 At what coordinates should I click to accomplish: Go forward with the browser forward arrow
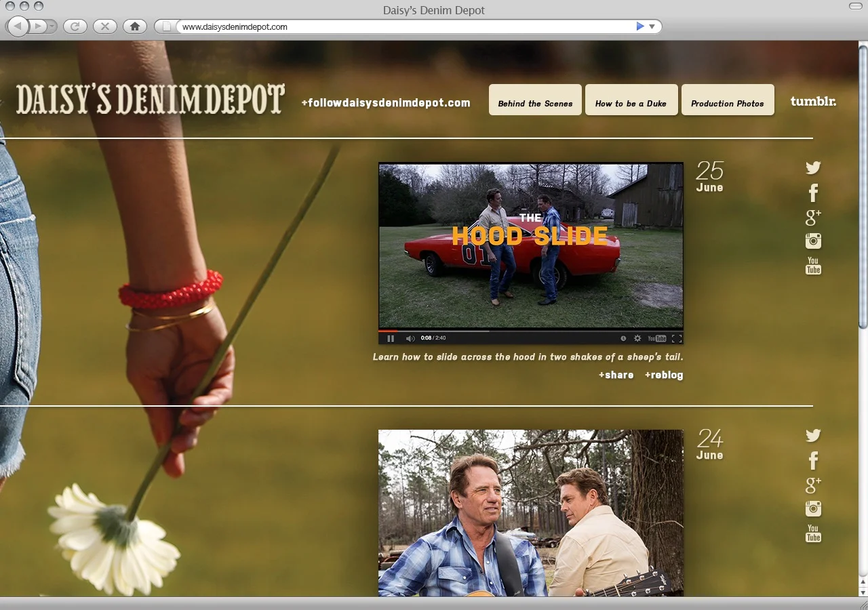pos(38,26)
